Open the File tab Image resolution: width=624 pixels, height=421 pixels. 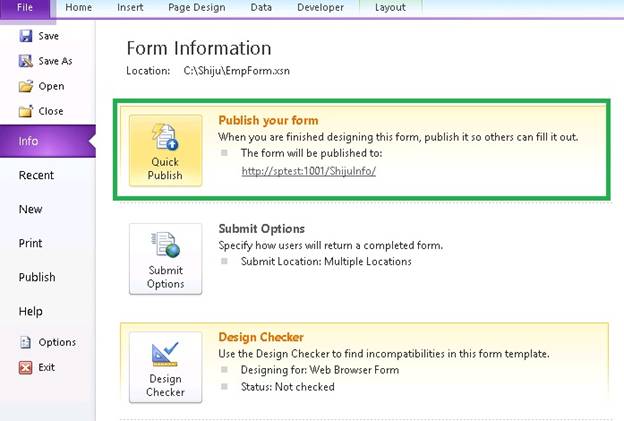click(25, 8)
